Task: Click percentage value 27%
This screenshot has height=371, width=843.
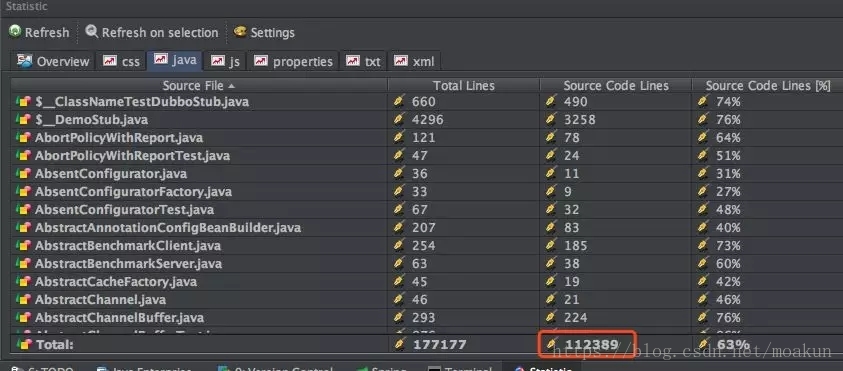Action: coord(728,191)
